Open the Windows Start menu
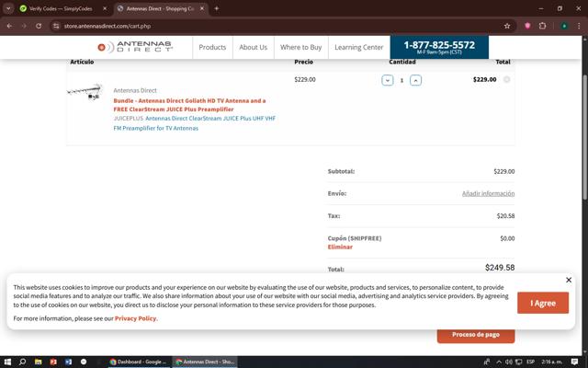Image resolution: width=588 pixels, height=368 pixels. pos(7,362)
